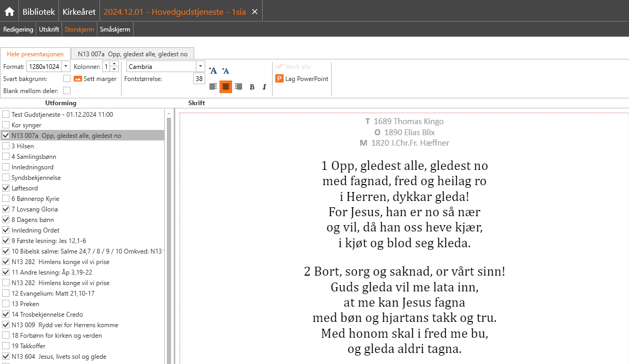The height and width of the screenshot is (364, 629).
Task: Select 12 Evangelium: Matt 21,10-17 row
Action: click(x=83, y=293)
